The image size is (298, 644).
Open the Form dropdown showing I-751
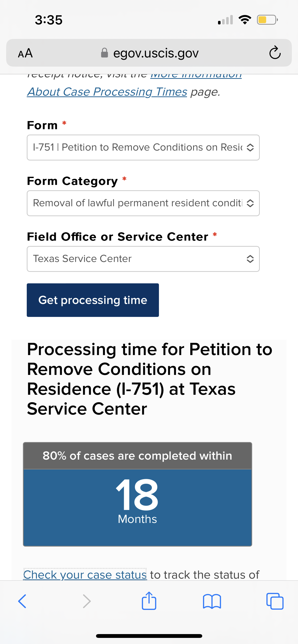click(x=143, y=148)
